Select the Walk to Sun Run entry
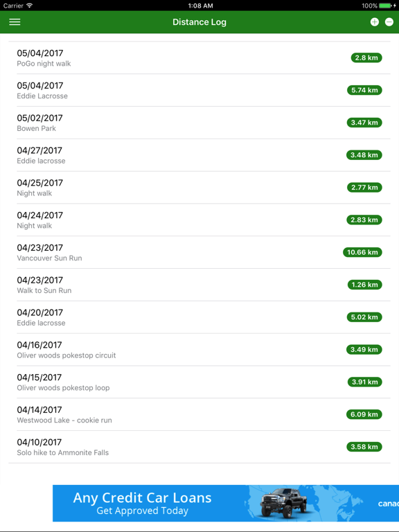Screen dimensions: 399x532 [199, 285]
